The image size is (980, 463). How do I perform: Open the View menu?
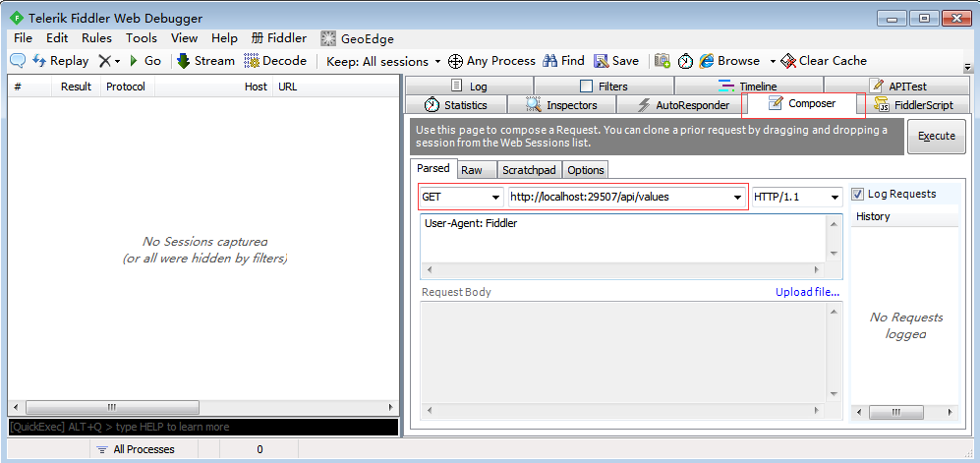[185, 38]
